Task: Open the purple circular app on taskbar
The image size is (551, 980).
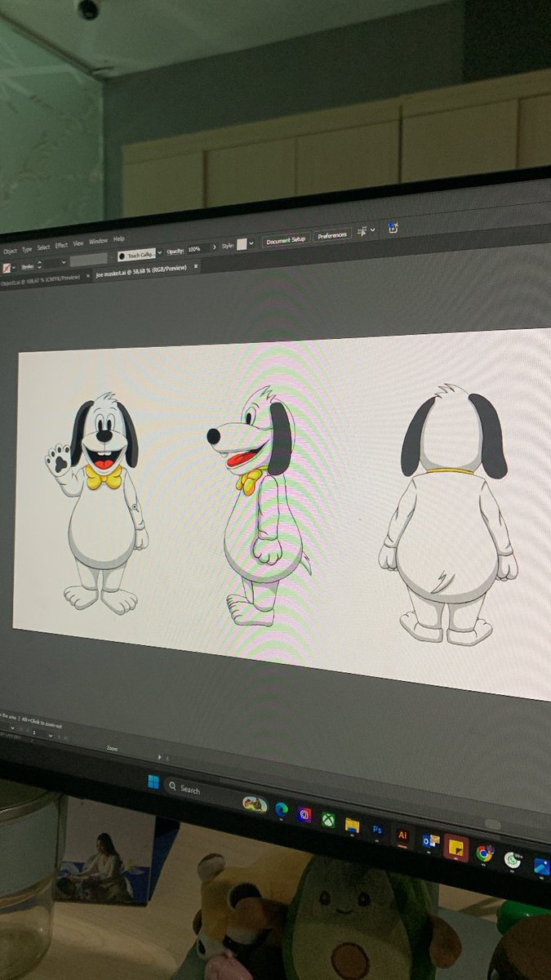Action: coord(304,814)
